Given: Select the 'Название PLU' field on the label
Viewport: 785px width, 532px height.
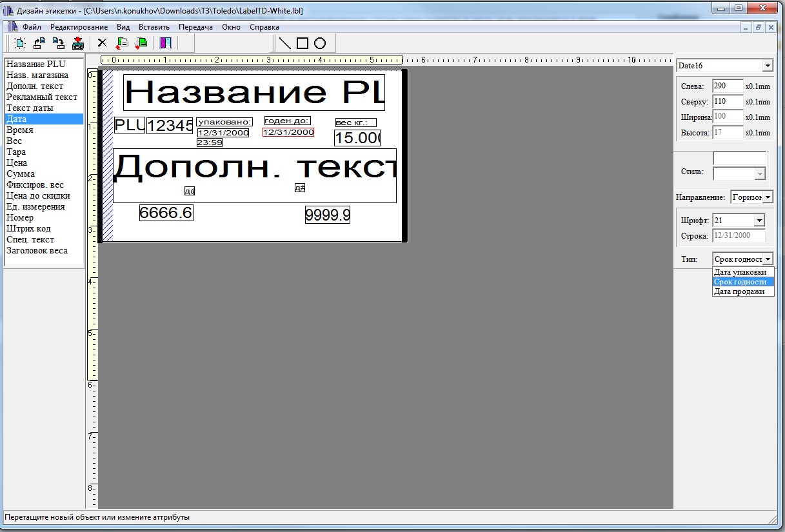Looking at the screenshot, I should 253,92.
